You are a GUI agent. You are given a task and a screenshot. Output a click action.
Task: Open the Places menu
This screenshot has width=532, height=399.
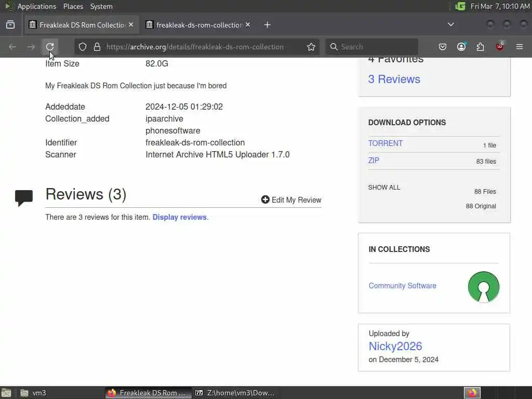(x=73, y=6)
